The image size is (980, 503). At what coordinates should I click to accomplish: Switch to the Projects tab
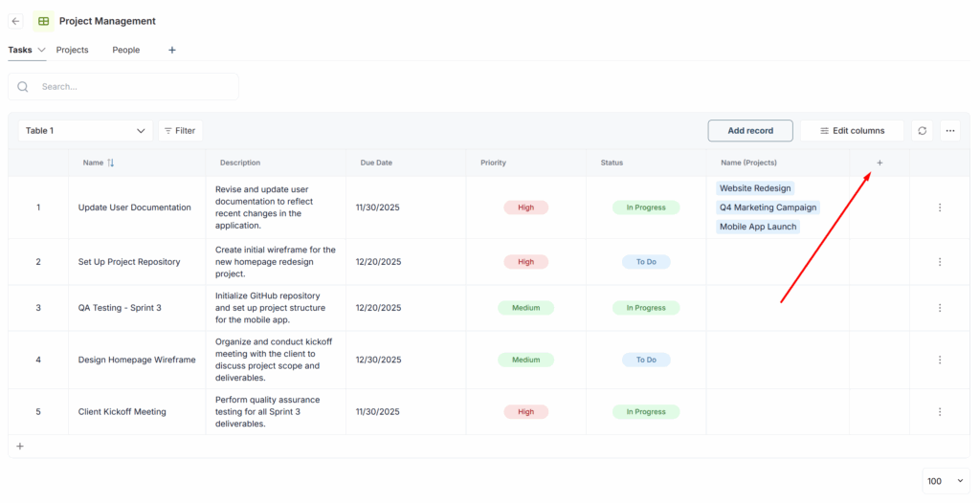[x=73, y=50]
